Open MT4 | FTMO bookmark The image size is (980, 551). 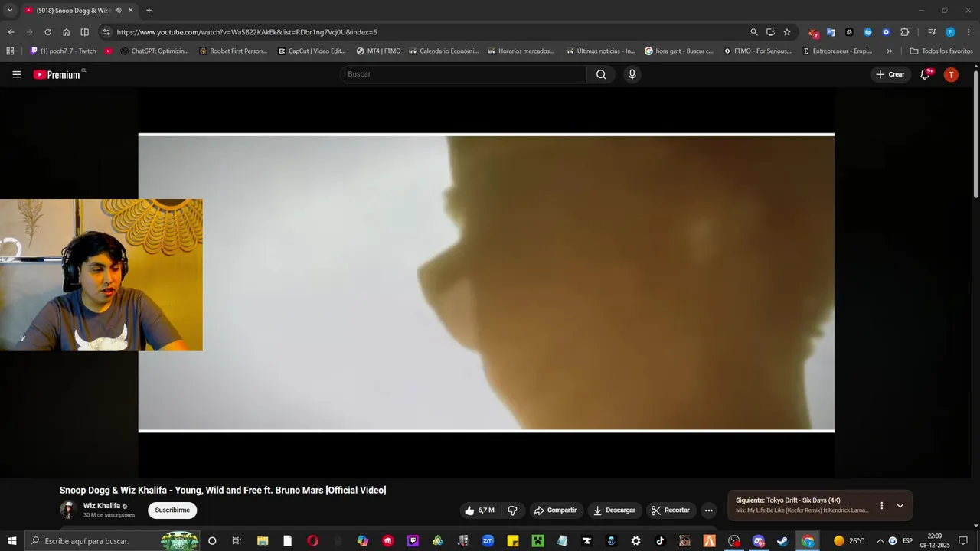pyautogui.click(x=378, y=51)
